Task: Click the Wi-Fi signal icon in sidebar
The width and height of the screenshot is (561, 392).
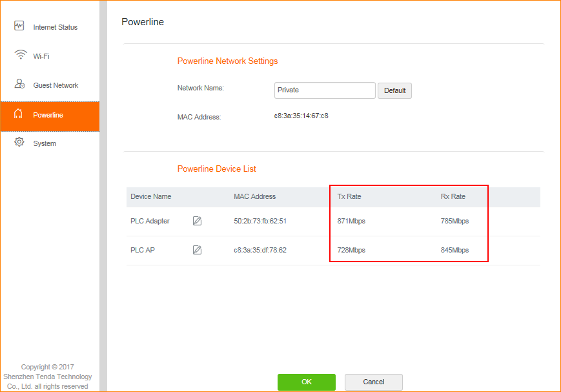Action: (x=20, y=56)
